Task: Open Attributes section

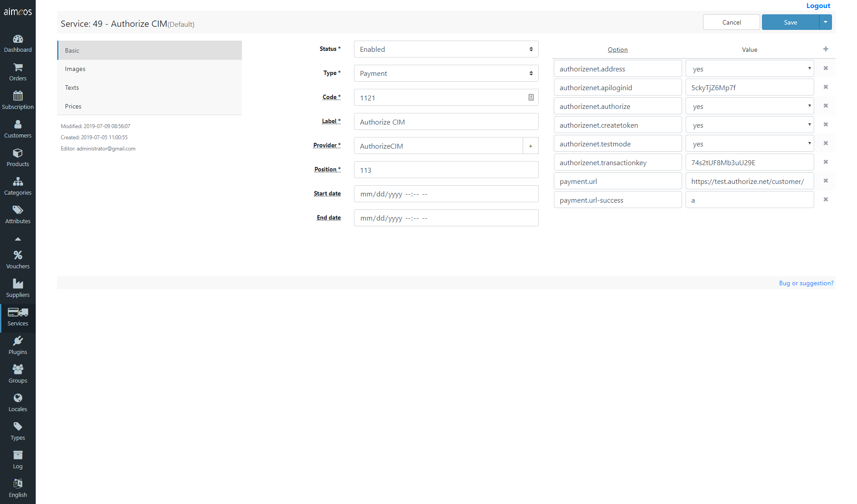Action: click(x=18, y=215)
